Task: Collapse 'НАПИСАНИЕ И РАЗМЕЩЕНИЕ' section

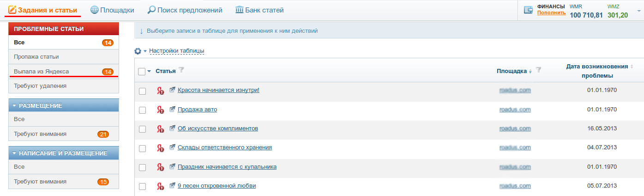Action: (14, 153)
